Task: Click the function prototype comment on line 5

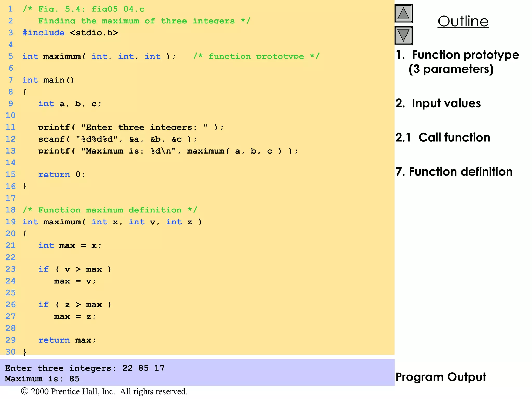Action: 256,56
